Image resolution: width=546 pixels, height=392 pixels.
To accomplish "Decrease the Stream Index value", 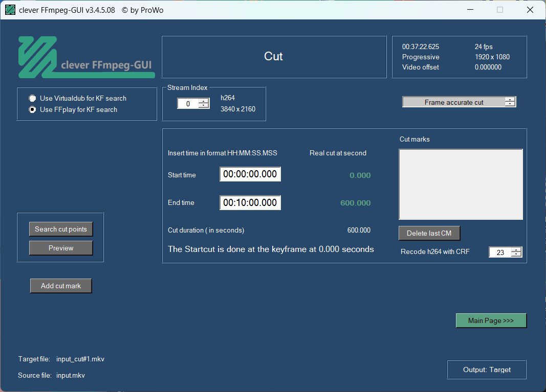I will click(x=204, y=106).
